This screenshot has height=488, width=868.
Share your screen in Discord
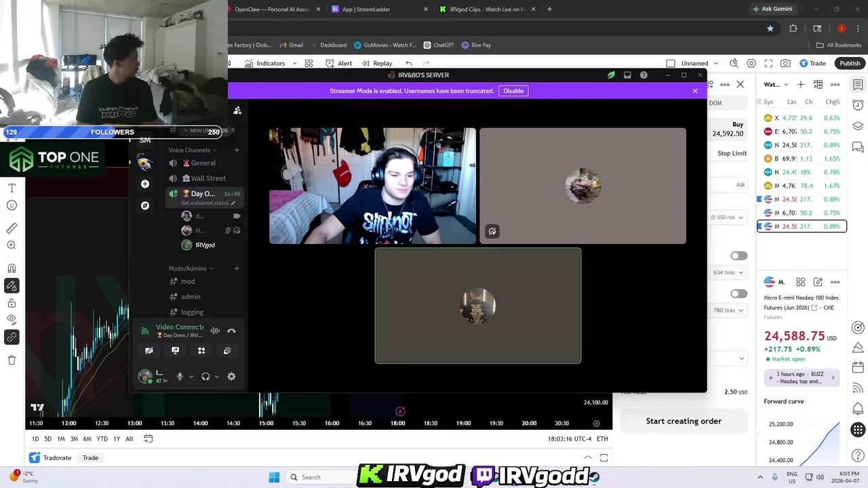click(x=175, y=350)
